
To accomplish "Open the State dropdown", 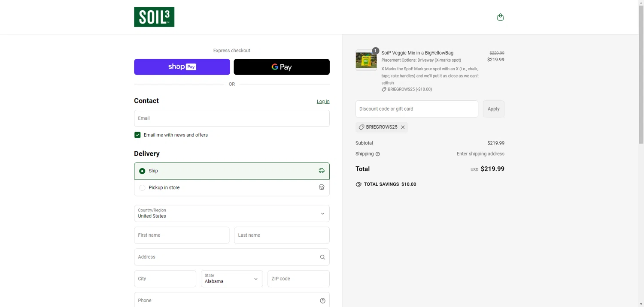I will tap(232, 279).
